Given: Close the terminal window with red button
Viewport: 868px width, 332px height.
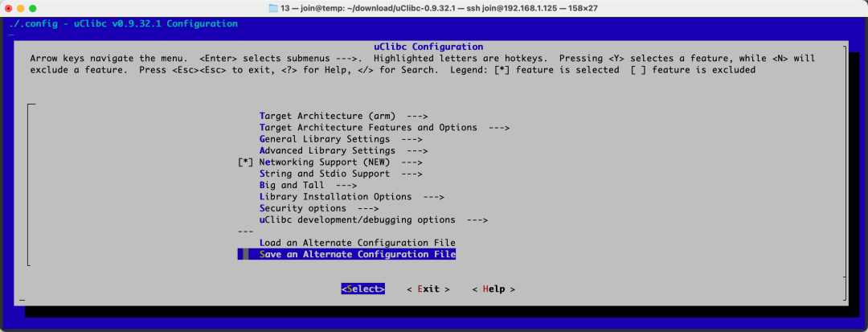Looking at the screenshot, I should [x=8, y=8].
